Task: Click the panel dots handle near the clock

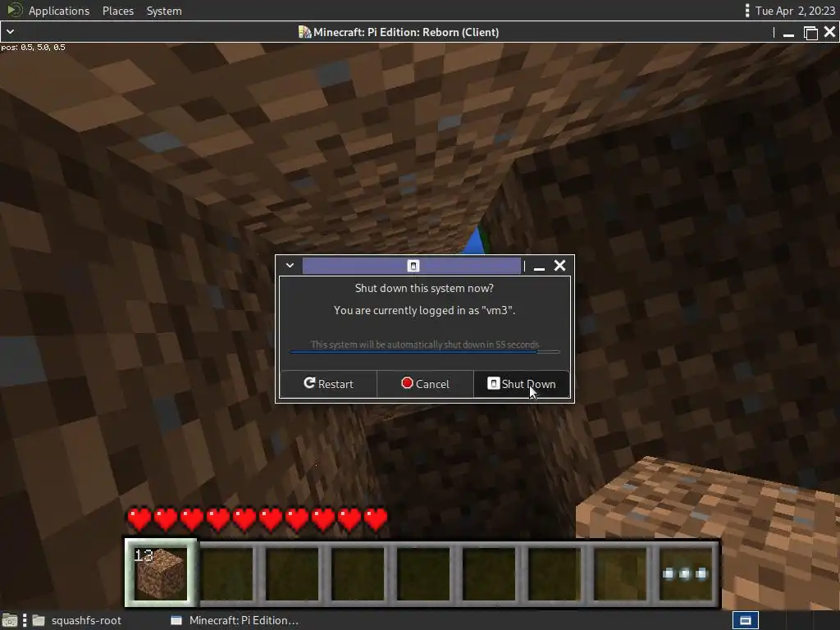Action: [x=746, y=11]
